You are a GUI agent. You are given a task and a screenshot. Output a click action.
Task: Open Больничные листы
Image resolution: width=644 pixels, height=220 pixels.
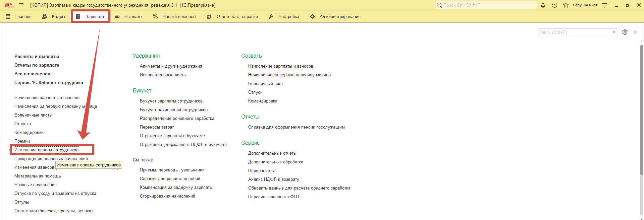(33, 115)
